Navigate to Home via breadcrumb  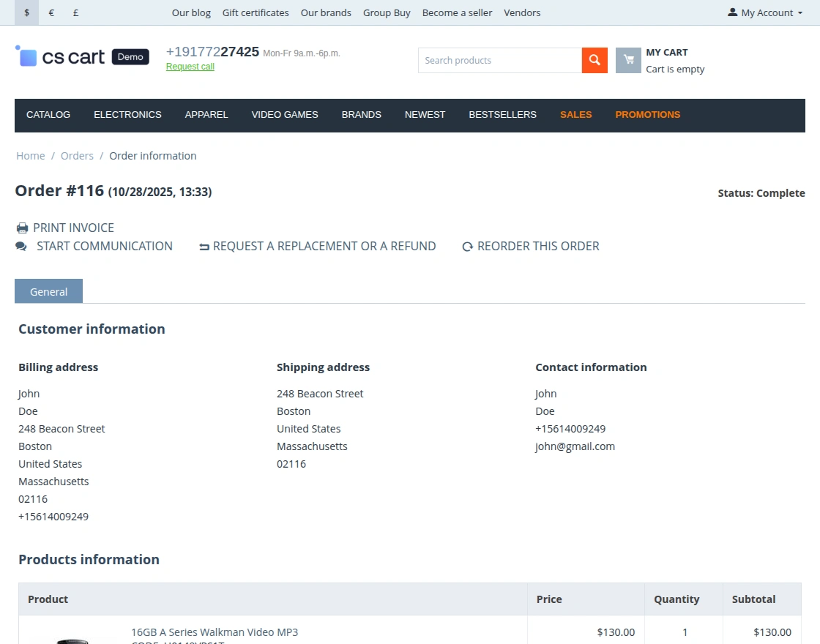click(x=30, y=155)
